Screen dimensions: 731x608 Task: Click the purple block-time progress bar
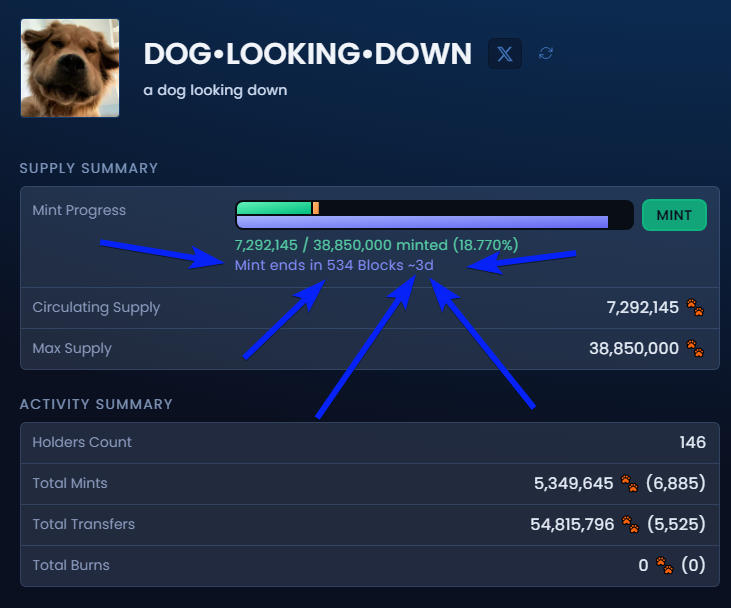[x=422, y=222]
